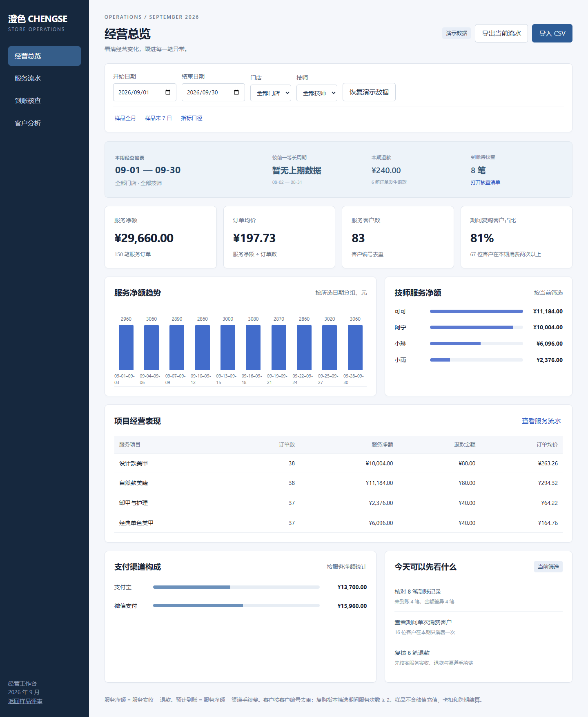
Task: Click the 演示数据 badge in header
Action: (457, 33)
